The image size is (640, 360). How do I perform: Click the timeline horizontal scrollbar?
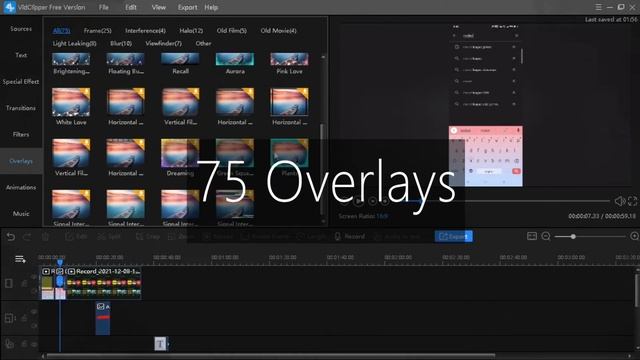click(271, 356)
